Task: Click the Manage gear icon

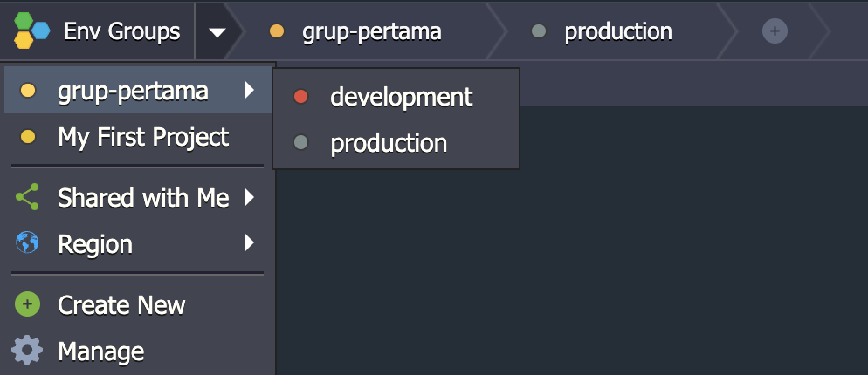Action: point(27,351)
